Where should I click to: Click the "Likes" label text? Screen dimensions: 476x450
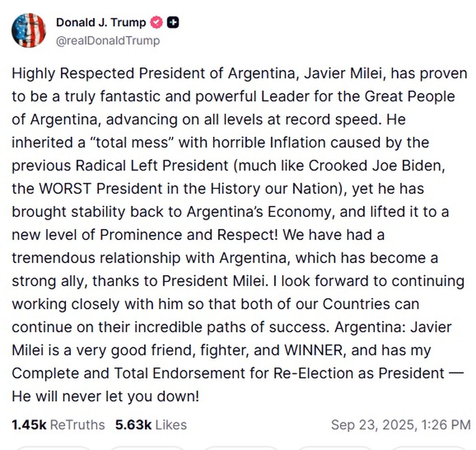pyautogui.click(x=171, y=424)
